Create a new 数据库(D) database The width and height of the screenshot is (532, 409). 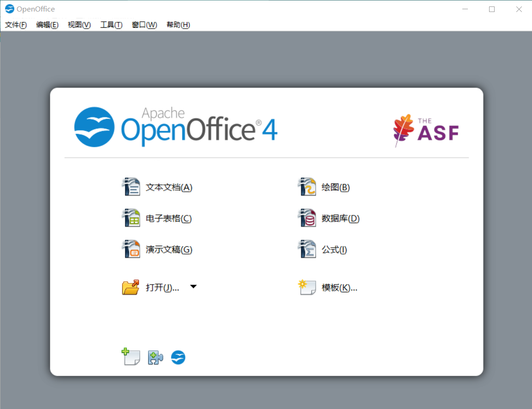tap(341, 219)
